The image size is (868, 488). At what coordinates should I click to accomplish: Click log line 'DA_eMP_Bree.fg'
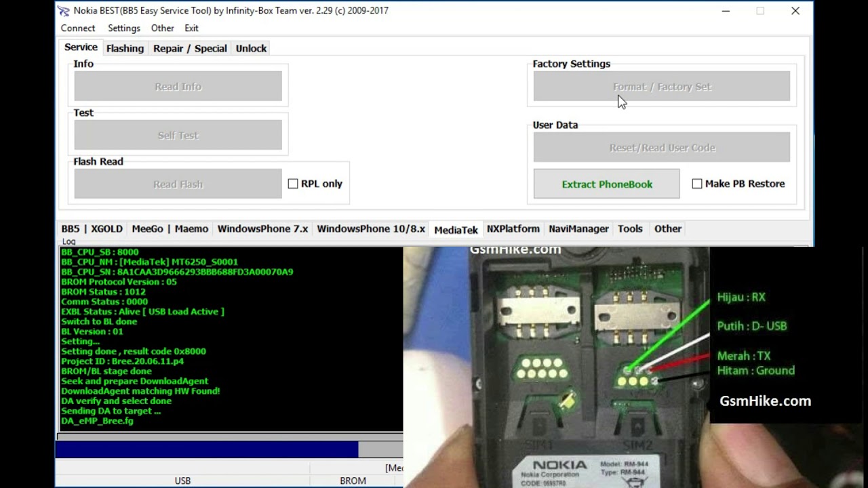97,421
